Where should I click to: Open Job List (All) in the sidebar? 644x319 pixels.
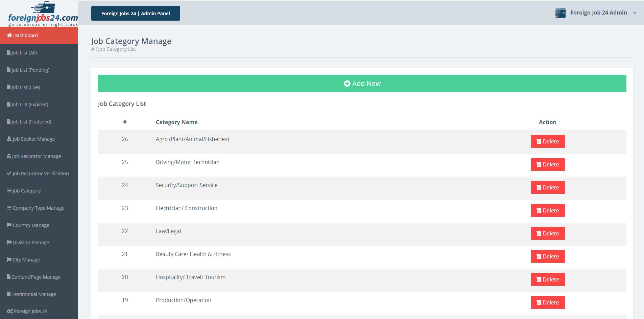[x=39, y=52]
